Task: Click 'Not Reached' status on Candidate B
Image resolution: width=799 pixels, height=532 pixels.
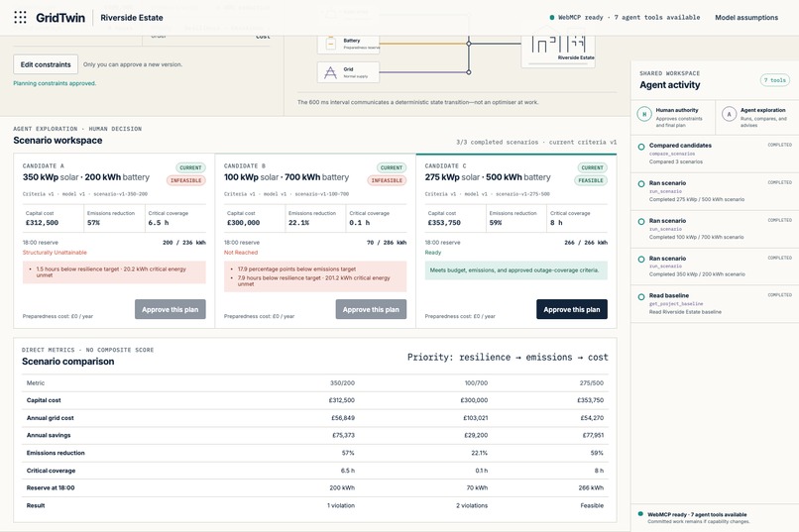Action: pos(241,253)
